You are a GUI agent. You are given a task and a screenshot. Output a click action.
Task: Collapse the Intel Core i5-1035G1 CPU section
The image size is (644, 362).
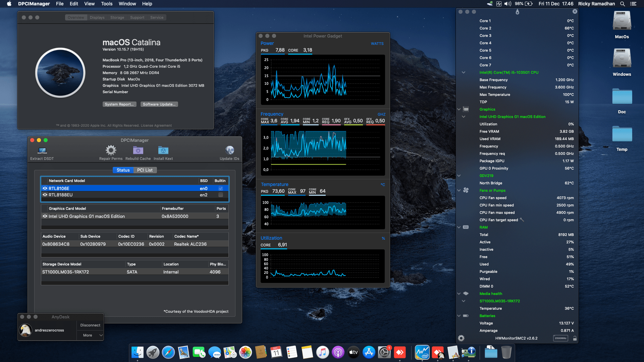click(x=463, y=72)
